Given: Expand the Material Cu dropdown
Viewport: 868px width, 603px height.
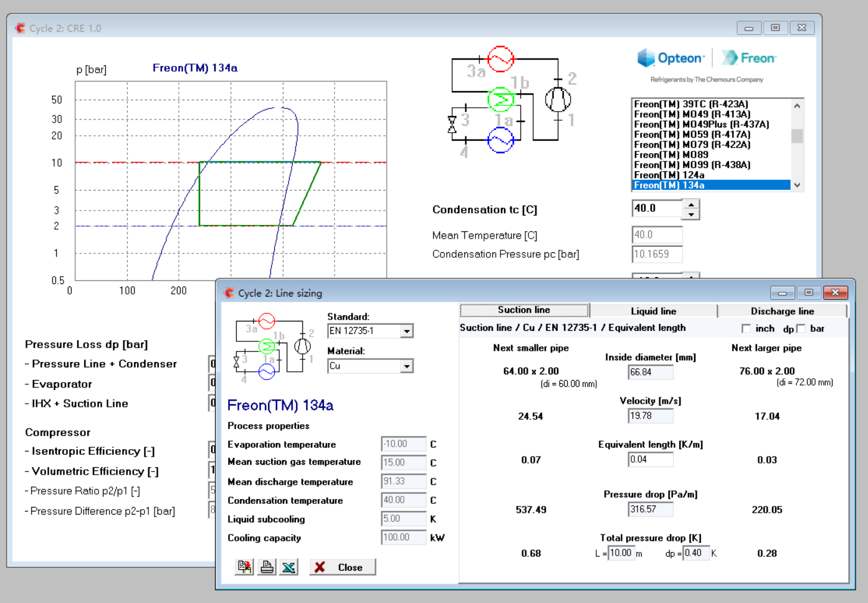Looking at the screenshot, I should [406, 366].
